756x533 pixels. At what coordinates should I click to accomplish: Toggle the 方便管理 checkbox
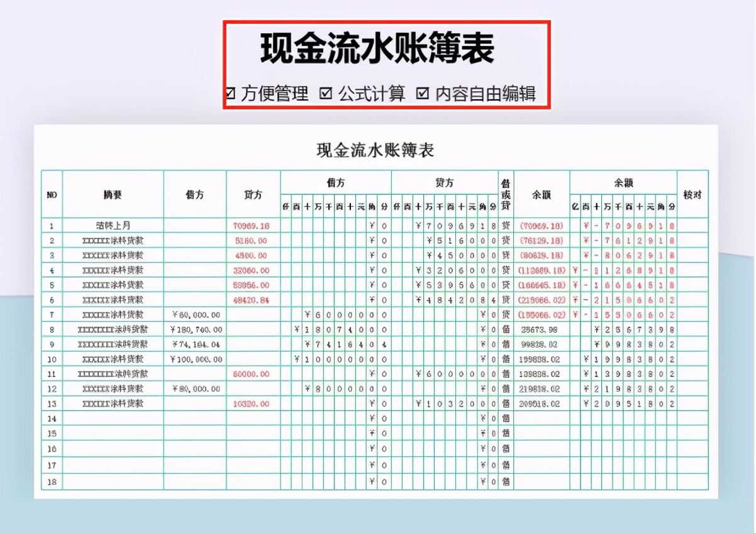tap(230, 93)
